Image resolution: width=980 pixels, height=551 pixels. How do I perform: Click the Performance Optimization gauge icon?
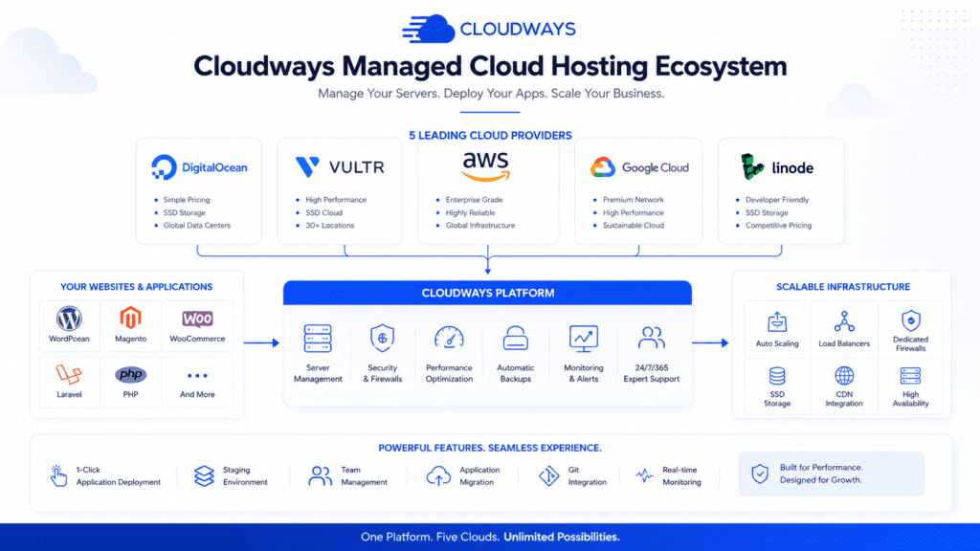click(x=449, y=338)
